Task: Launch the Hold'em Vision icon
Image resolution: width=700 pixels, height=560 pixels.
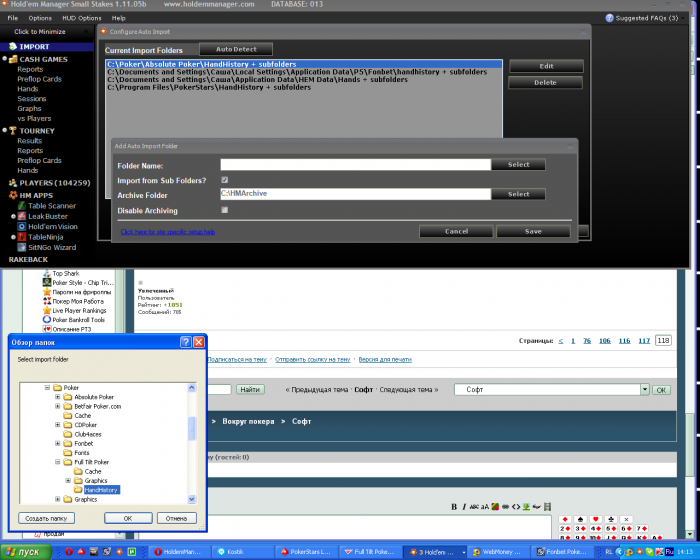Action: pos(21,226)
